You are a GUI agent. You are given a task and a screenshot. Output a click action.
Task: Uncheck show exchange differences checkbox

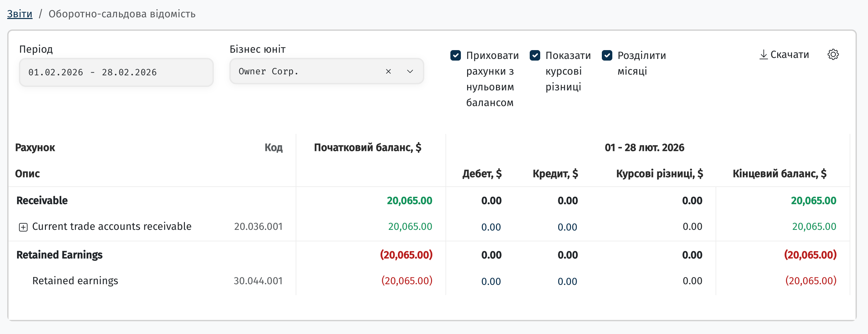535,55
